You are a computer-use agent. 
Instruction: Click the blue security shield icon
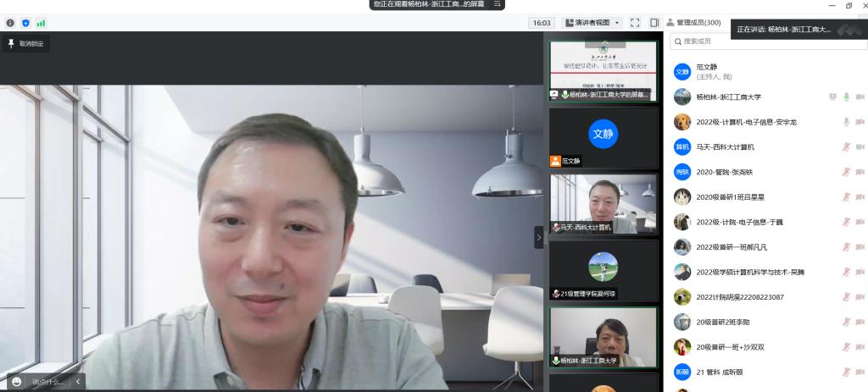click(25, 23)
